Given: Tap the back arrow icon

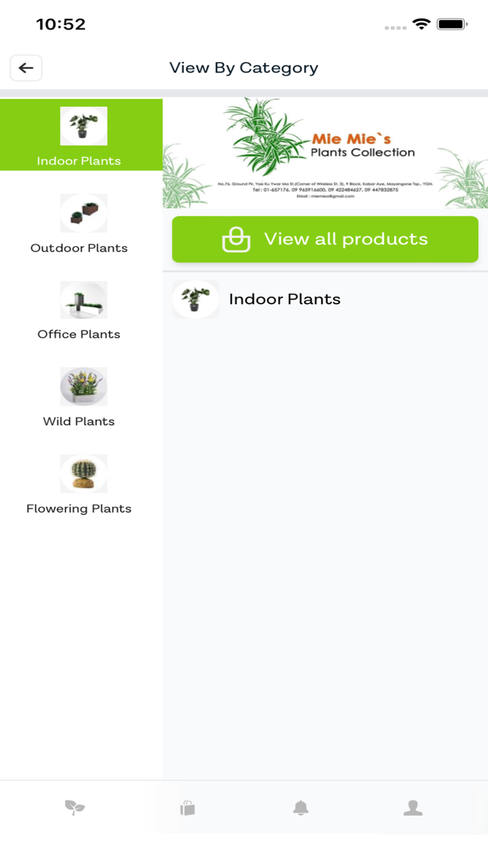Looking at the screenshot, I should point(26,68).
